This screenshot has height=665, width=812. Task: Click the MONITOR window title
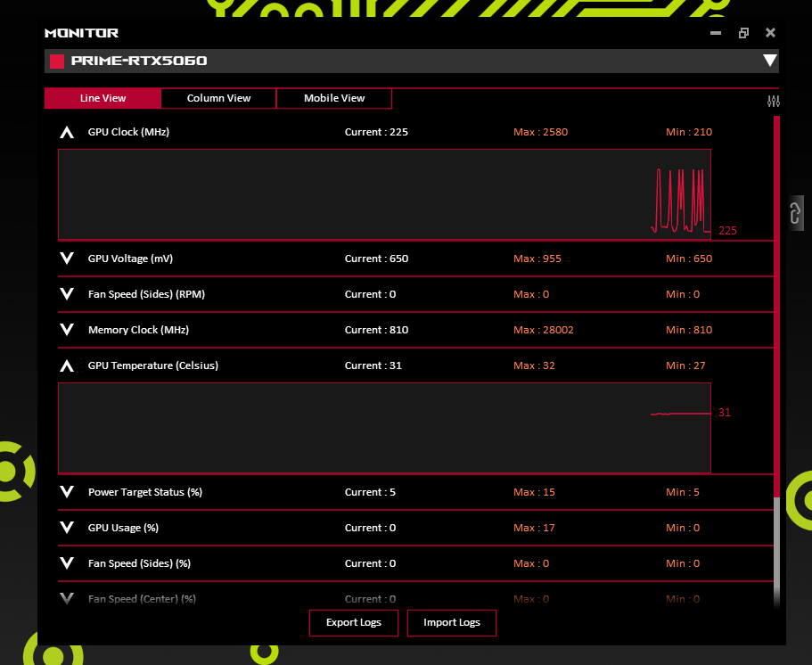82,33
